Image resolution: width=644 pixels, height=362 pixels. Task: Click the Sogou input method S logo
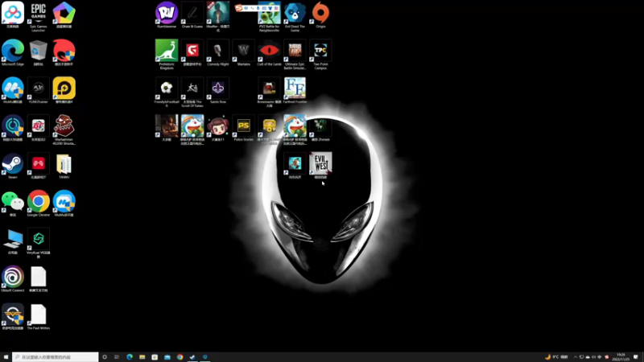(238, 8)
